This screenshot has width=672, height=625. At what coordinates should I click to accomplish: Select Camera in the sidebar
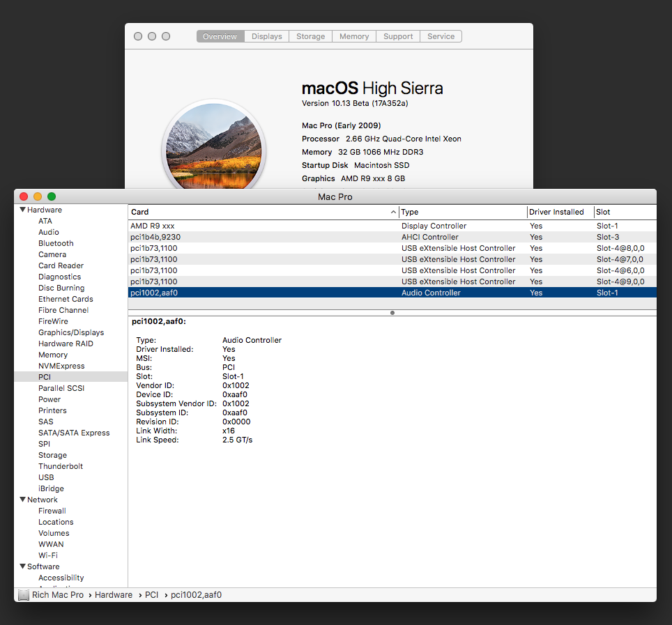[x=52, y=254]
